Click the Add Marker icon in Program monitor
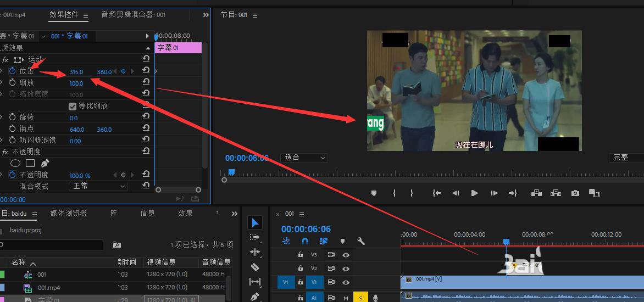 [374, 193]
